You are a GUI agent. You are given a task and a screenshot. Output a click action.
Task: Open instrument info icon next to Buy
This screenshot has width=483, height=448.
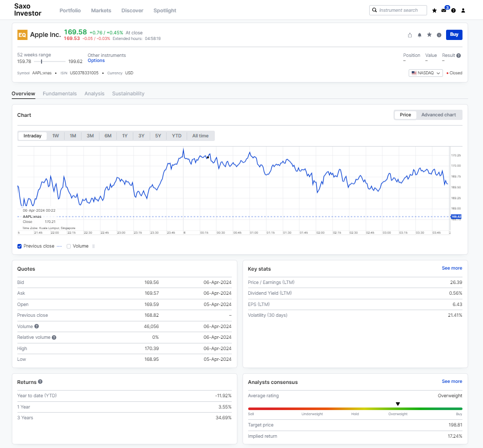click(x=439, y=35)
